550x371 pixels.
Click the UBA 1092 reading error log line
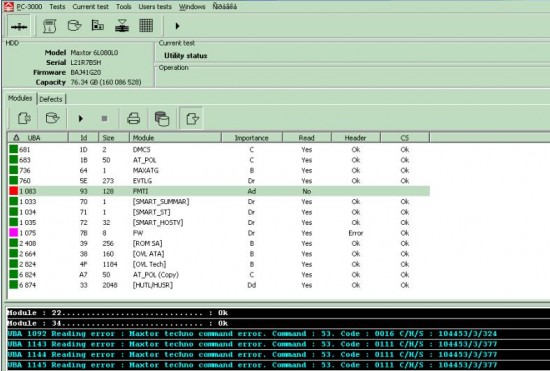pos(253,334)
